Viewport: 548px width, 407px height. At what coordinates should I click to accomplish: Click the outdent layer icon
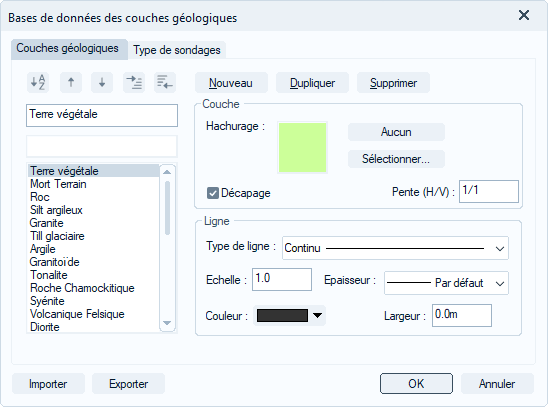(x=165, y=83)
